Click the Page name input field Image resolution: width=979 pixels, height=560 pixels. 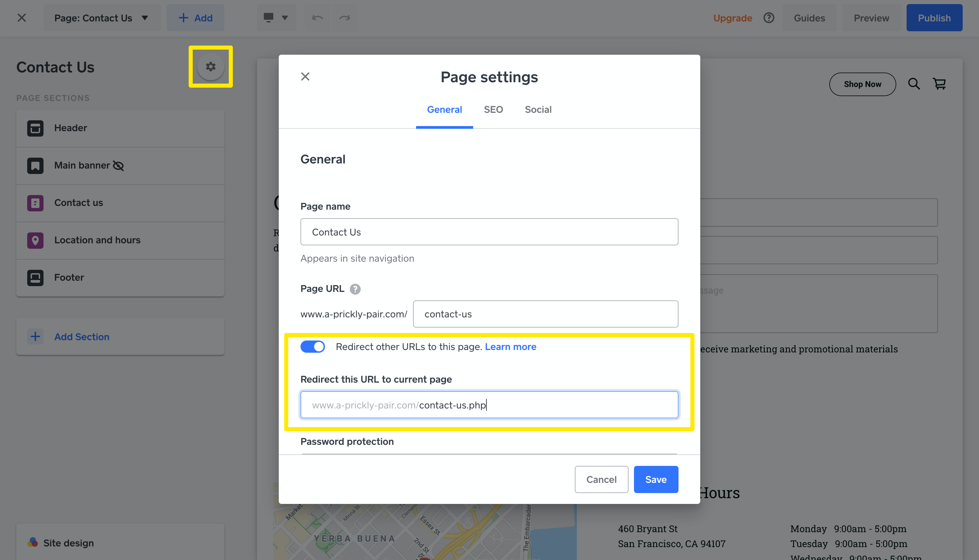[489, 232]
